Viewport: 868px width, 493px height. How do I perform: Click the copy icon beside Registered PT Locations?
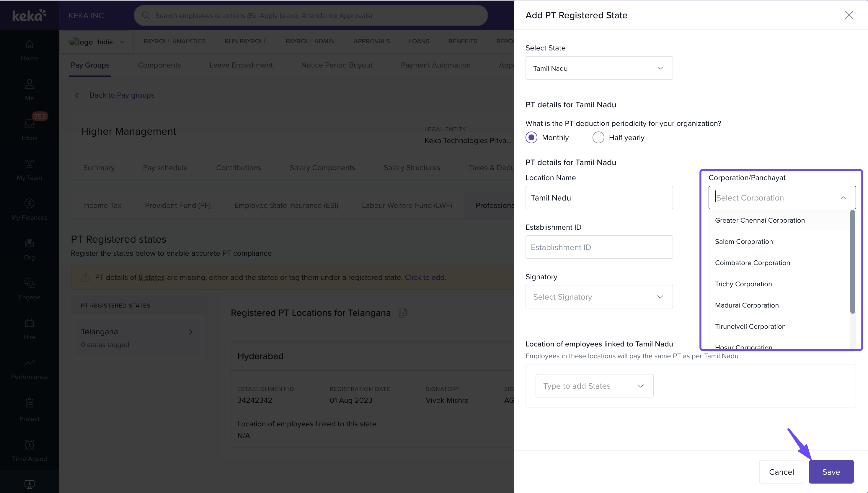403,312
